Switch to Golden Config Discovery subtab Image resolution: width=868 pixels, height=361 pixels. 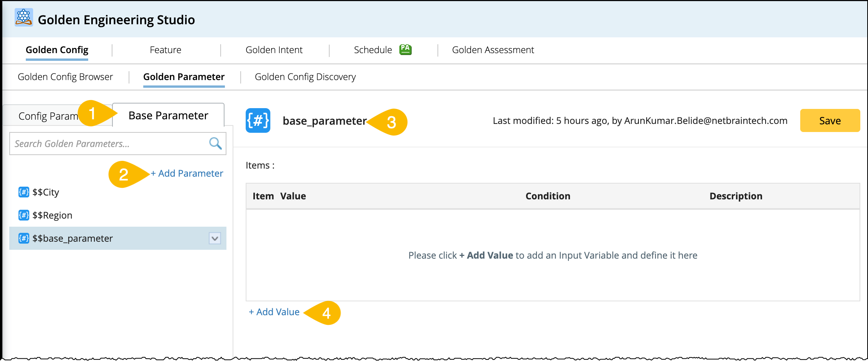(x=305, y=77)
